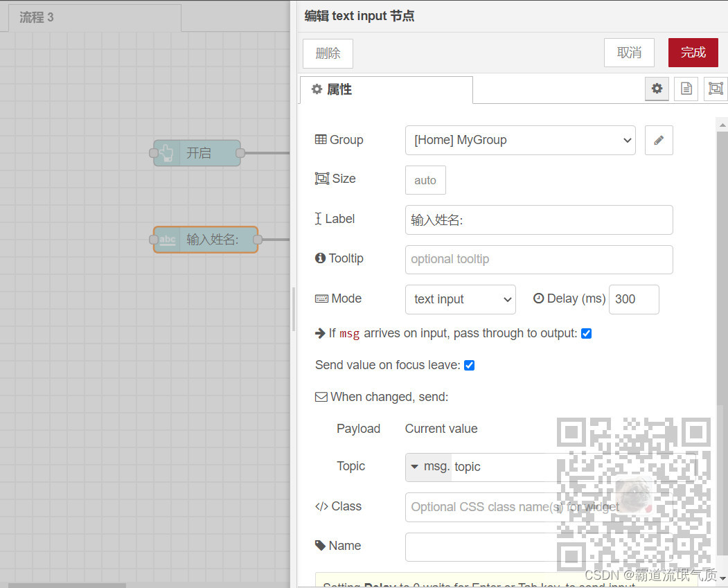Cancel editing with the 取消 button

(x=629, y=53)
